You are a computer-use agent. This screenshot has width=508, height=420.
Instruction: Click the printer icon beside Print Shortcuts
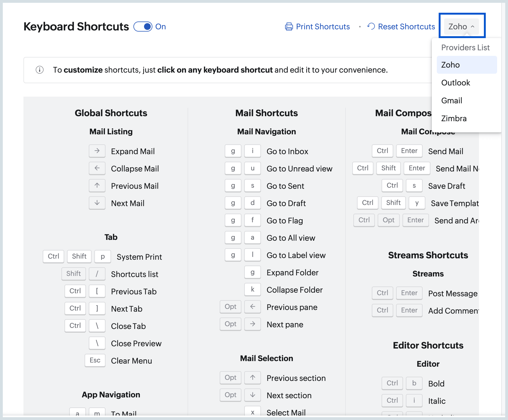coord(289,26)
